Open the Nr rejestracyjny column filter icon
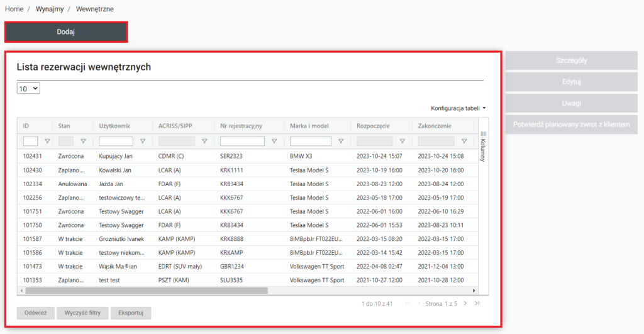Viewport: 644px width, 334px height. (x=274, y=142)
